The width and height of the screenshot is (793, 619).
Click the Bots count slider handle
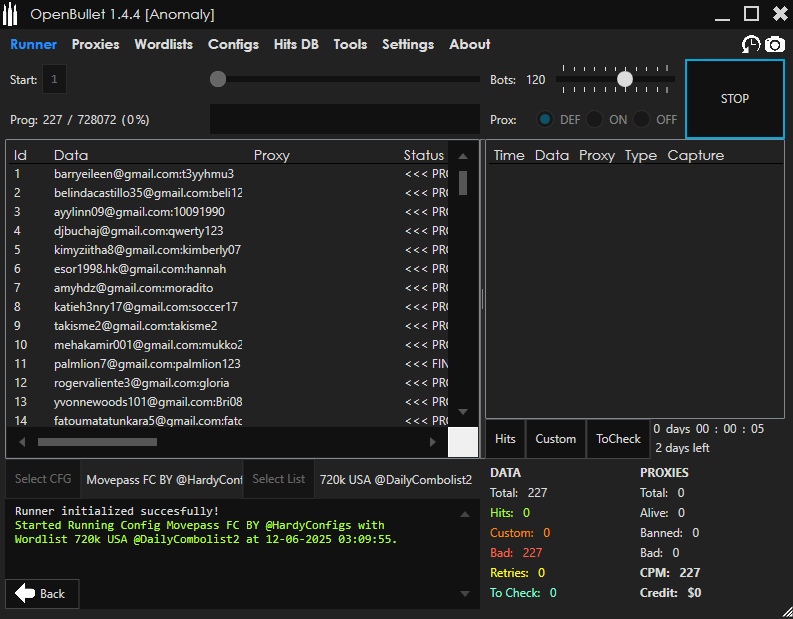pyautogui.click(x=625, y=79)
